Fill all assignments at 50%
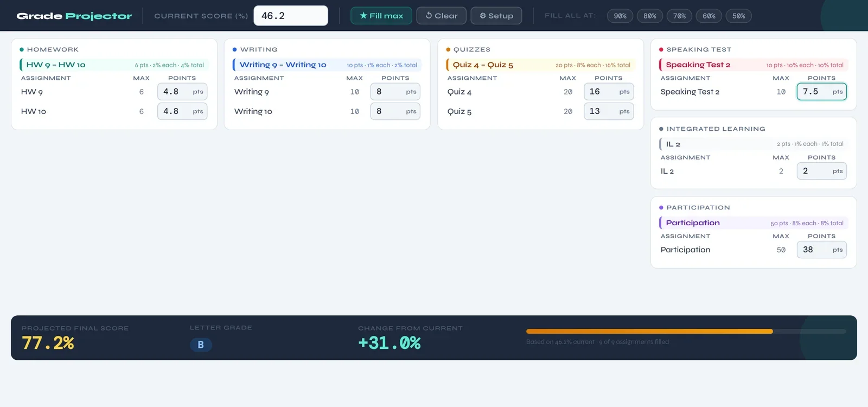Image resolution: width=868 pixels, height=407 pixels. point(738,16)
